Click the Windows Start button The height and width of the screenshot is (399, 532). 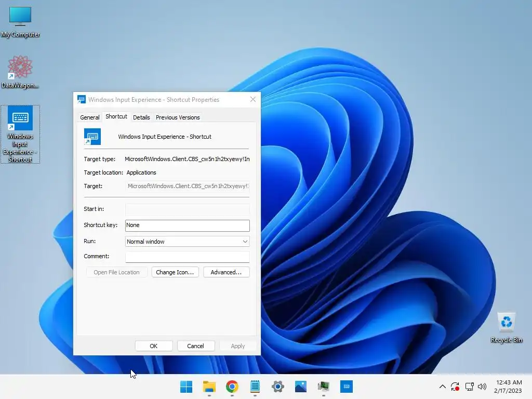point(187,387)
